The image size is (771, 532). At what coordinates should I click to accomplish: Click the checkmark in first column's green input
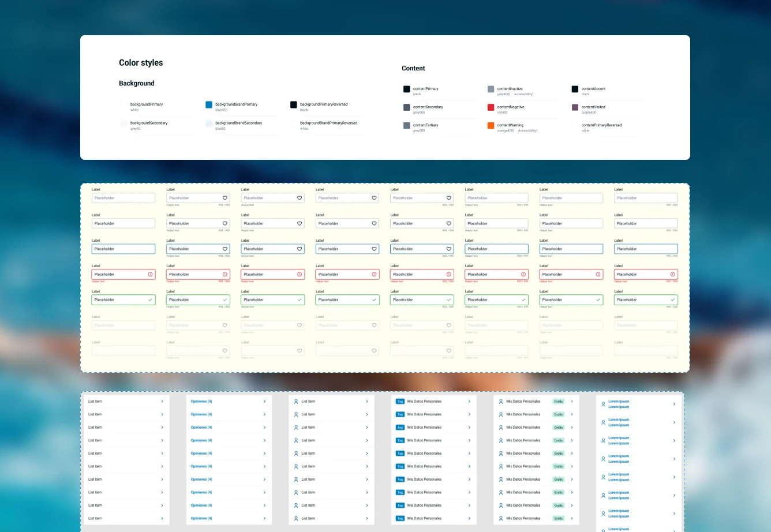(x=150, y=300)
